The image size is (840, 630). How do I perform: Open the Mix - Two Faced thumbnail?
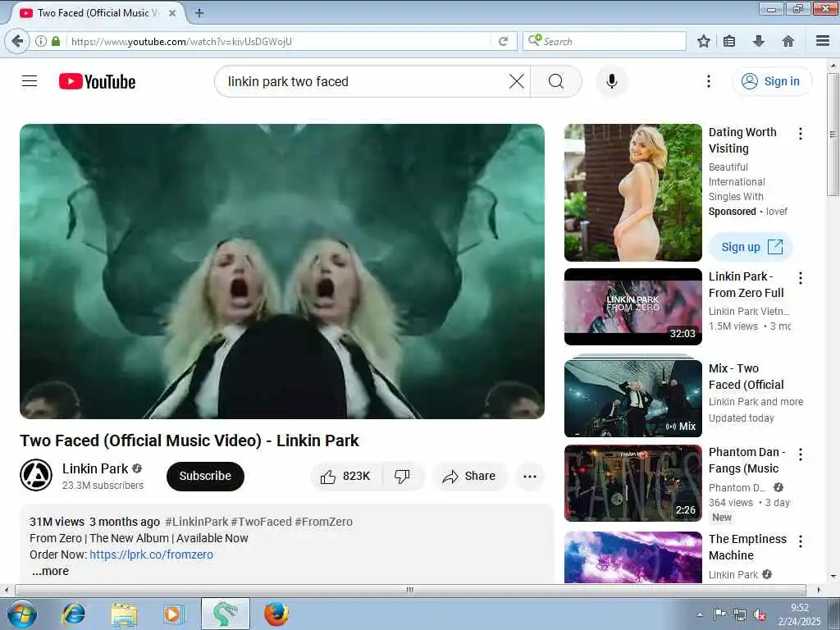[632, 398]
